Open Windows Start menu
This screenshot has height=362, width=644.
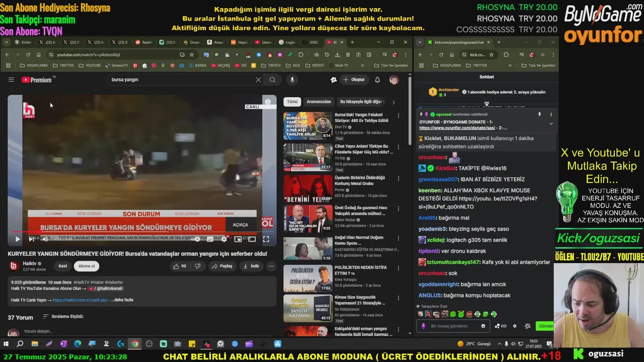tap(6, 344)
